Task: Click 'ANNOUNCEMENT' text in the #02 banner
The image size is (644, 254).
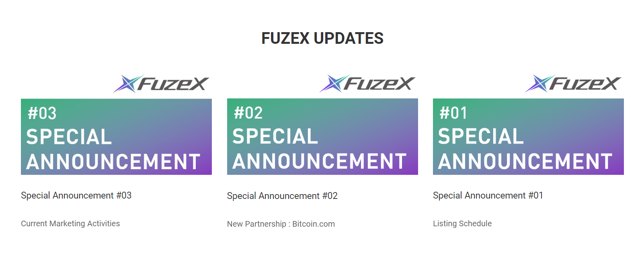Action: click(x=320, y=162)
